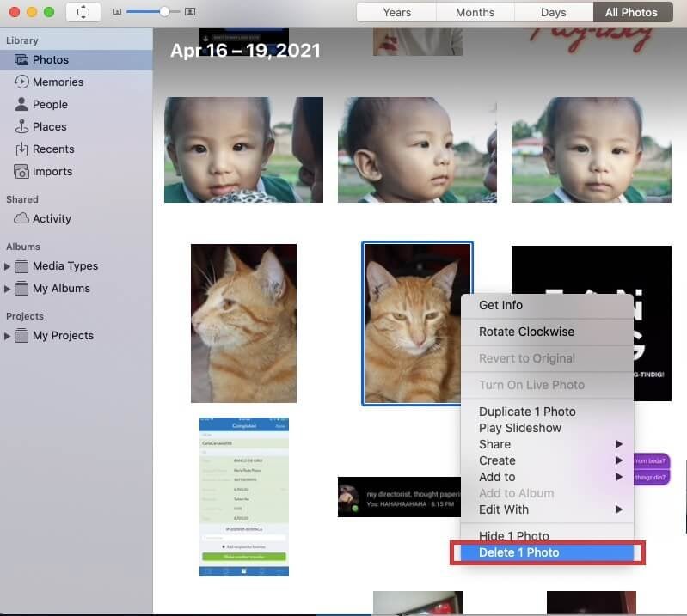Click the Activity cloud icon
The image size is (687, 616).
(x=21, y=218)
